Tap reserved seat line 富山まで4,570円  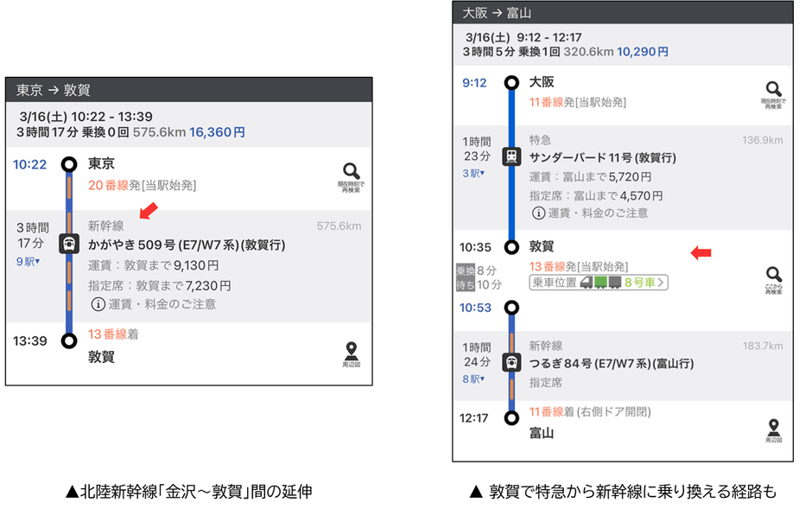click(596, 195)
